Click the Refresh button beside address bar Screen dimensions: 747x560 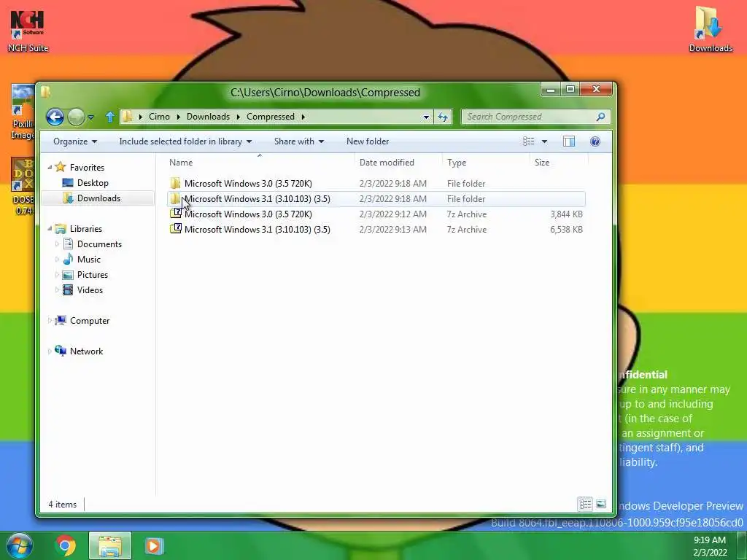pyautogui.click(x=443, y=117)
